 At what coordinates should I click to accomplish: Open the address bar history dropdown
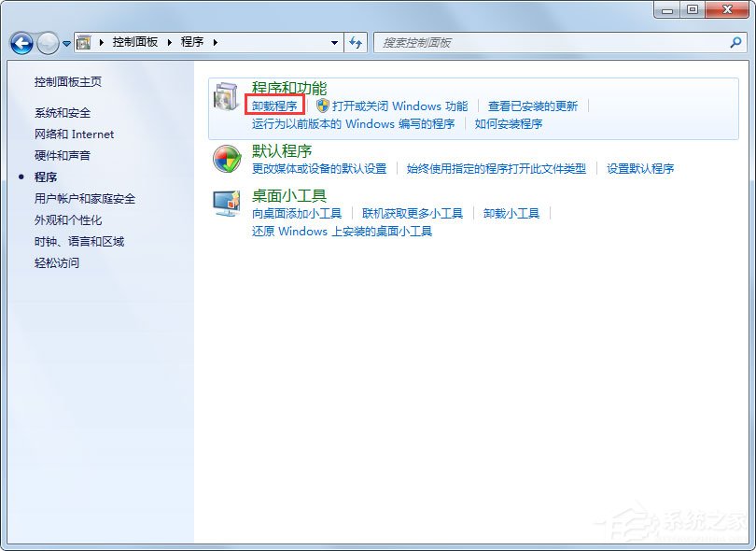[x=334, y=42]
